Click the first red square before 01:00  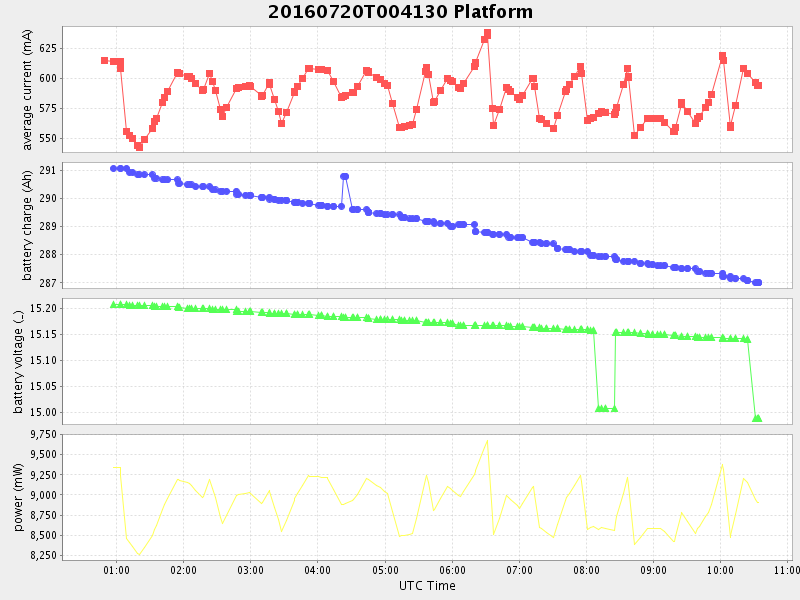pos(104,61)
